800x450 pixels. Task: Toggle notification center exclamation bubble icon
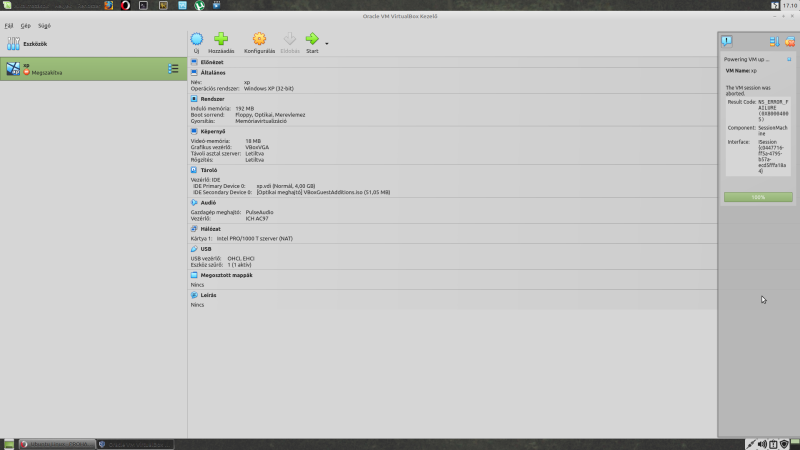coord(727,41)
